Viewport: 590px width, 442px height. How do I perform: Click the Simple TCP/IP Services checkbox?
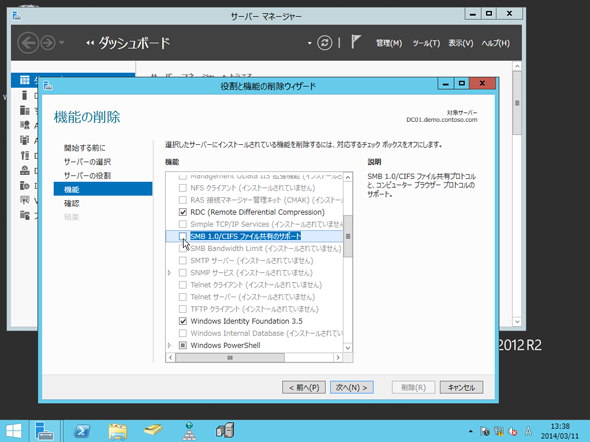click(183, 224)
